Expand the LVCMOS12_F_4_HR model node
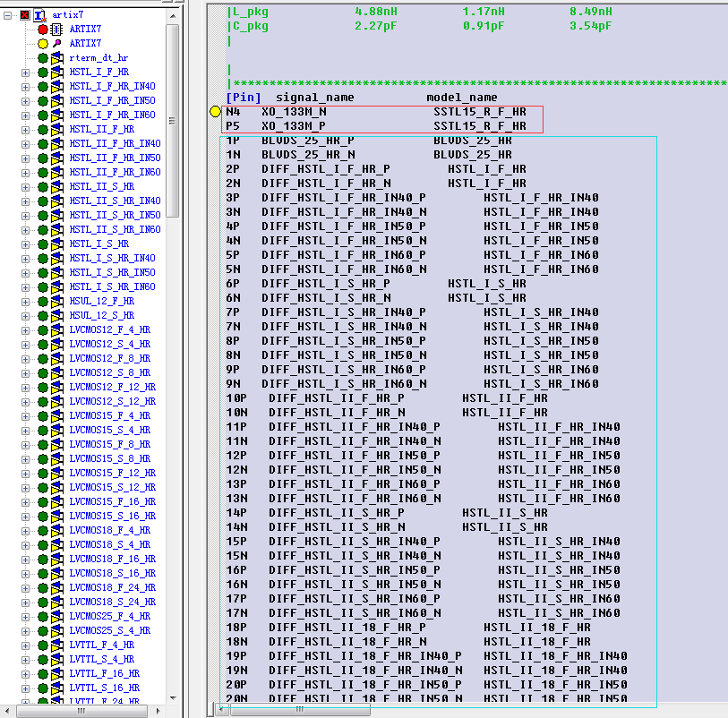728x718 pixels. 26,330
